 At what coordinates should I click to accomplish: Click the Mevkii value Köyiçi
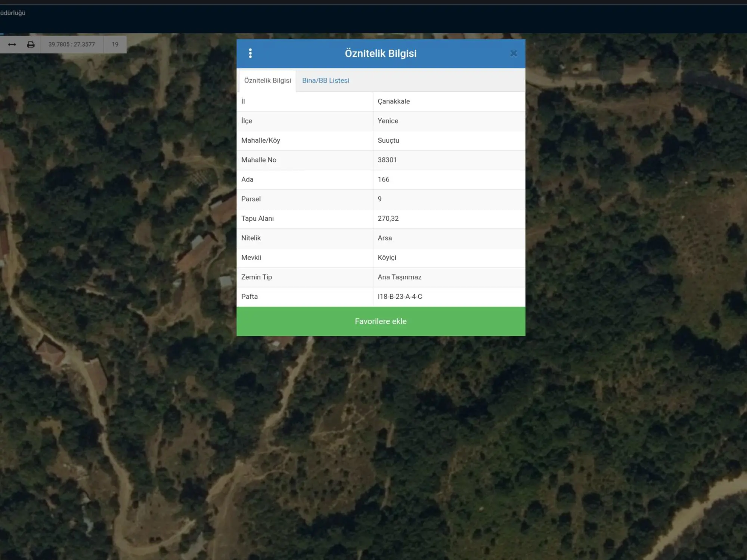pyautogui.click(x=387, y=257)
